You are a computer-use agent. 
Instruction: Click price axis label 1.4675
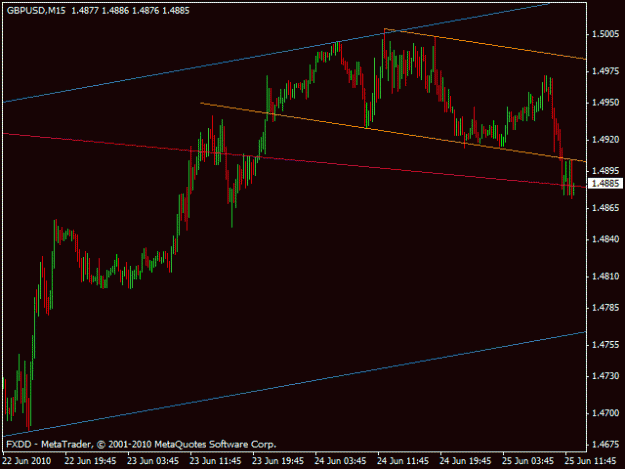(x=605, y=444)
